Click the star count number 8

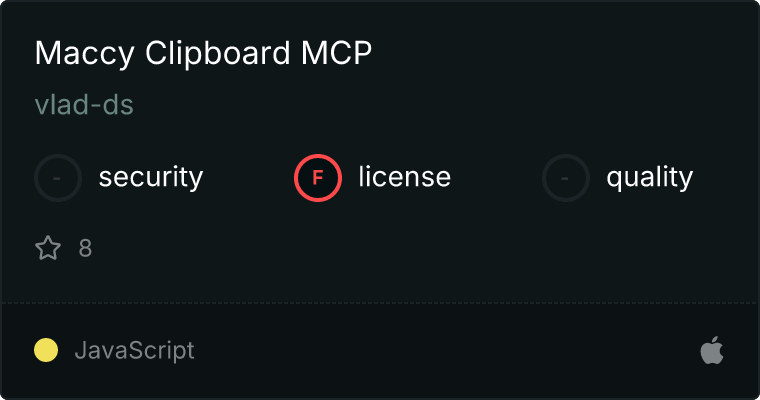point(85,248)
